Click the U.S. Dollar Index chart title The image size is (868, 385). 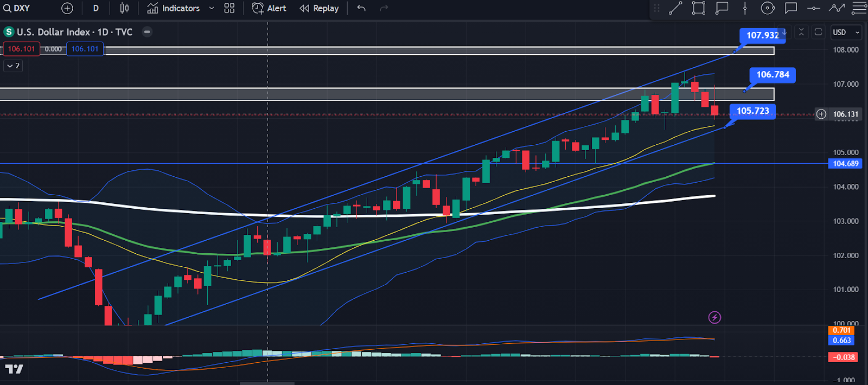74,32
